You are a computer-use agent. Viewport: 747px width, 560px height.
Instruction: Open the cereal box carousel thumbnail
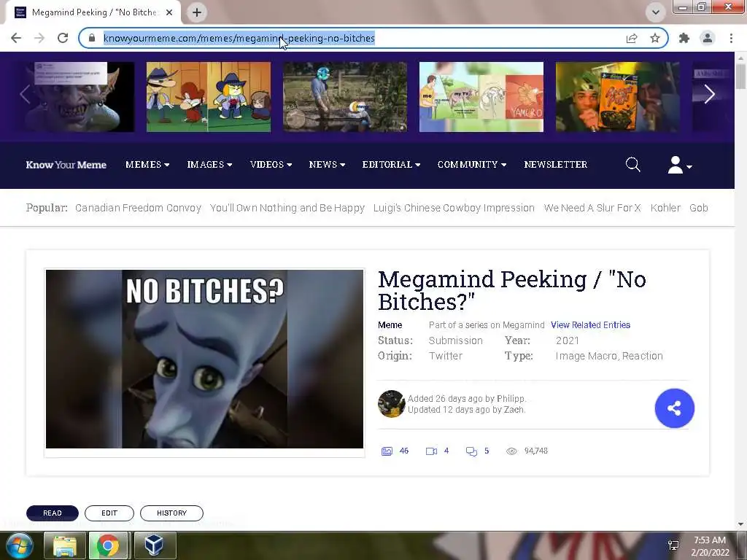point(617,97)
